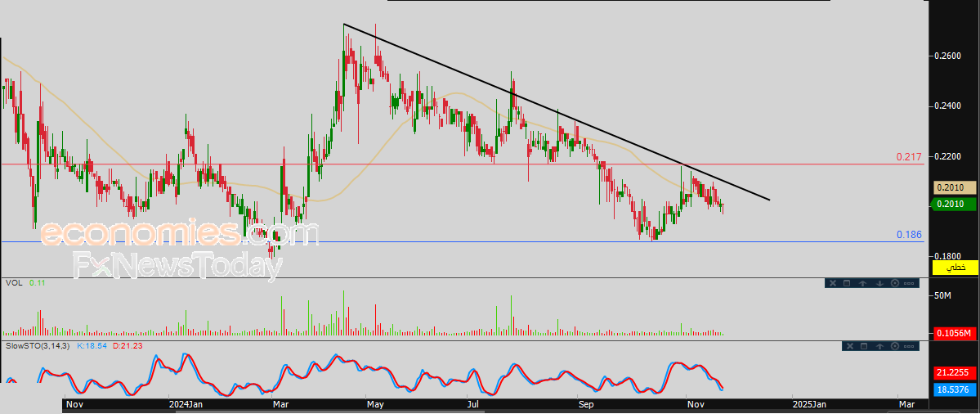The width and height of the screenshot is (980, 414).
Task: Open more options for SlowSTO panel
Action: [909, 346]
